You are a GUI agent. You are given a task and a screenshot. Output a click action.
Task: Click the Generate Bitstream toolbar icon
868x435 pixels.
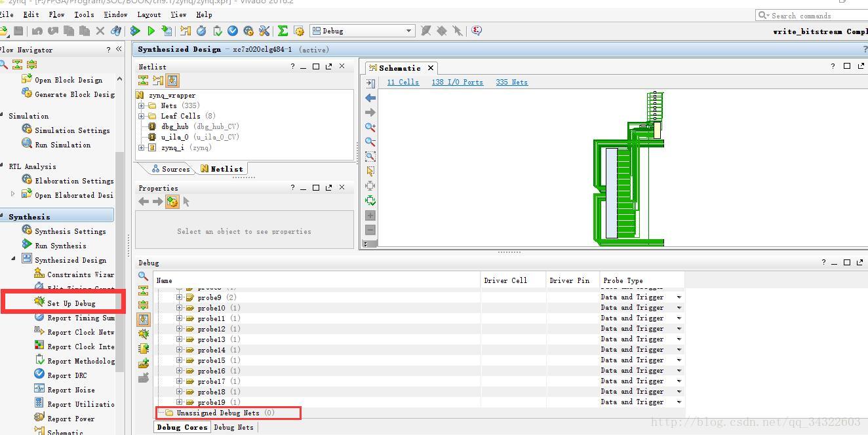tap(167, 31)
